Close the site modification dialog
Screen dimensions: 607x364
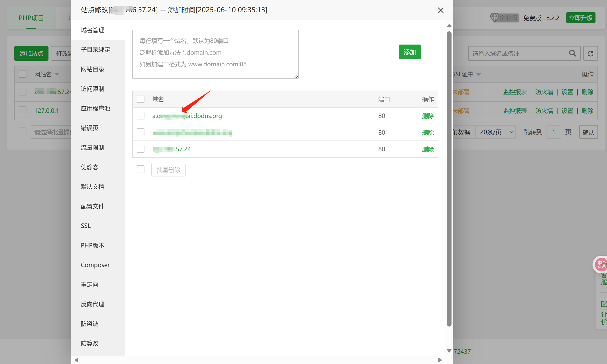pos(440,10)
